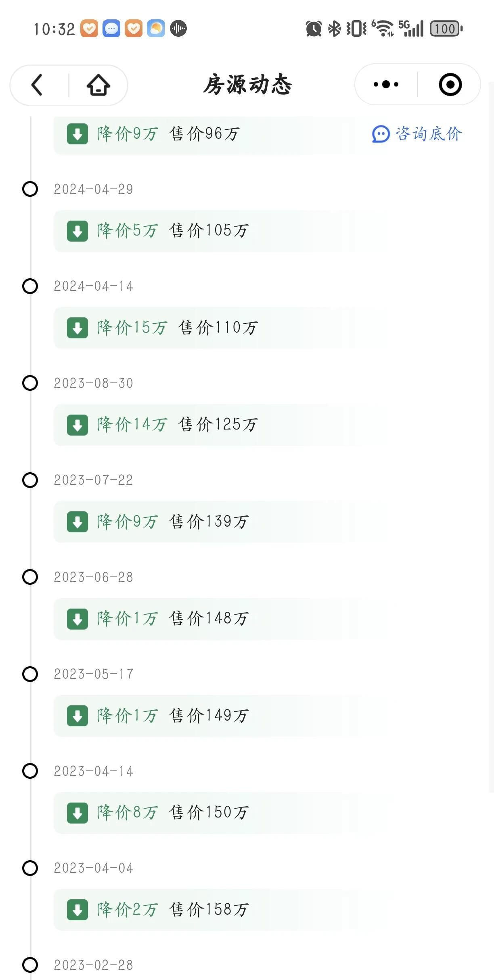Image resolution: width=494 pixels, height=980 pixels.
Task: Tap the 房源动态 page title
Action: 247,85
